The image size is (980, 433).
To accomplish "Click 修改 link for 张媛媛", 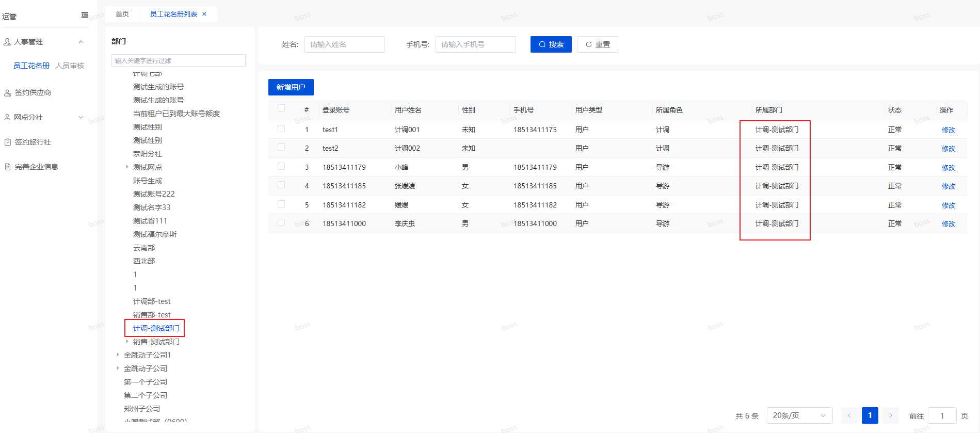I will pos(948,186).
